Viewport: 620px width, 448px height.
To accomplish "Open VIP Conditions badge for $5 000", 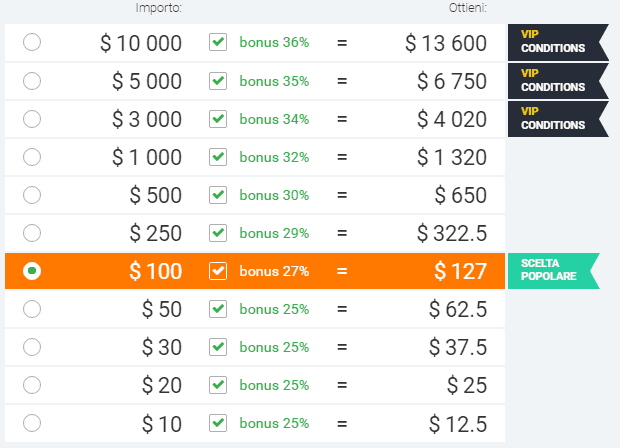I will pyautogui.click(x=558, y=81).
